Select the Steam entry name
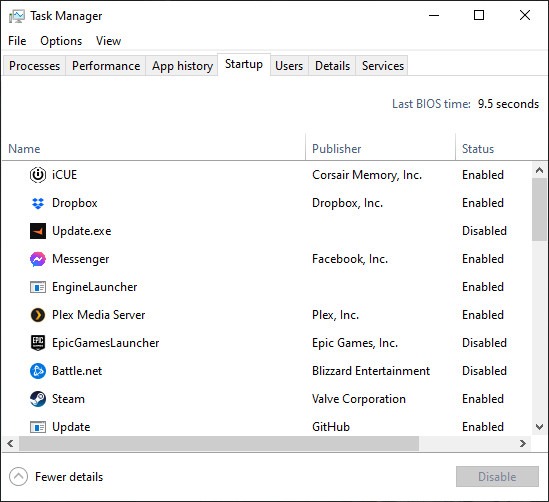This screenshot has width=549, height=502. (68, 399)
